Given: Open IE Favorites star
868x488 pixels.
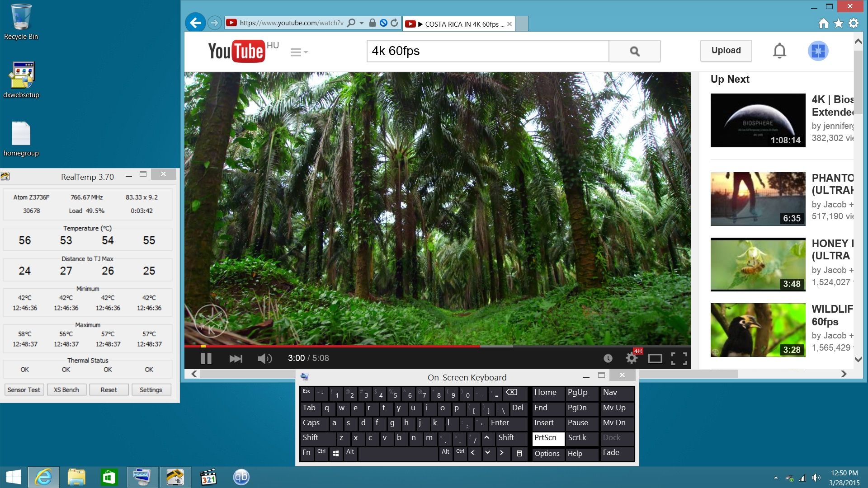Looking at the screenshot, I should pyautogui.click(x=839, y=23).
